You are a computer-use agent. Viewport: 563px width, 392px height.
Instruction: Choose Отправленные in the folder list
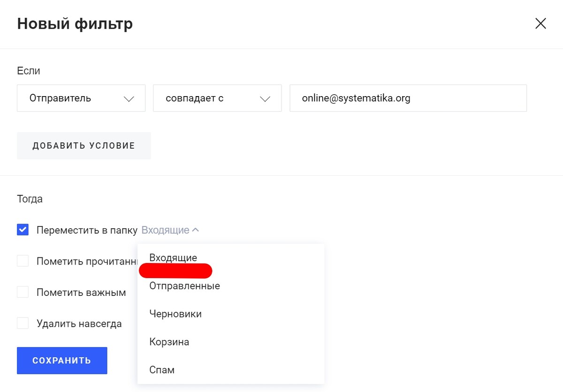[184, 286]
